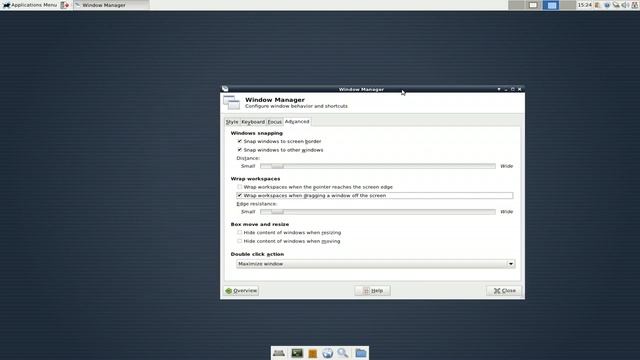Select the Advanced tab
The width and height of the screenshot is (640, 360).
pyautogui.click(x=297, y=122)
